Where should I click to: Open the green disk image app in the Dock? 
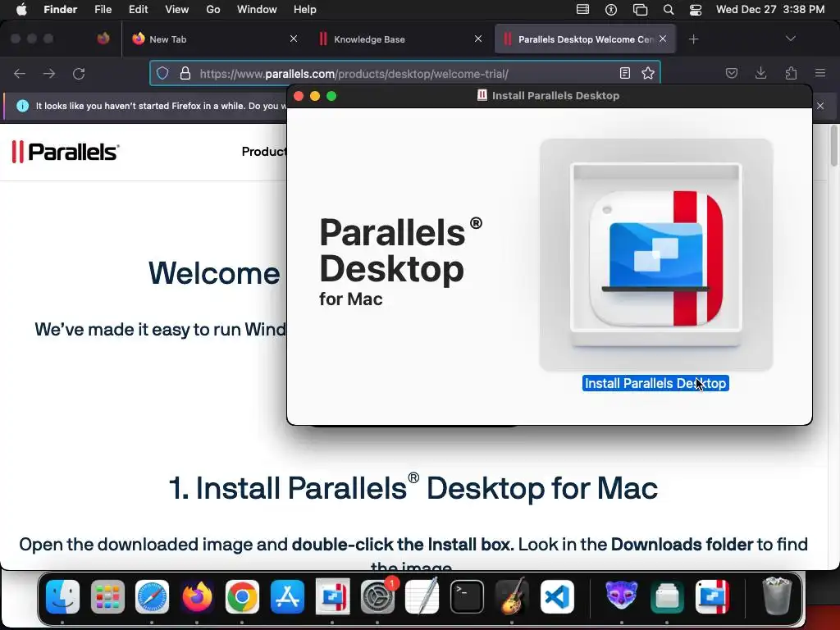[667, 596]
